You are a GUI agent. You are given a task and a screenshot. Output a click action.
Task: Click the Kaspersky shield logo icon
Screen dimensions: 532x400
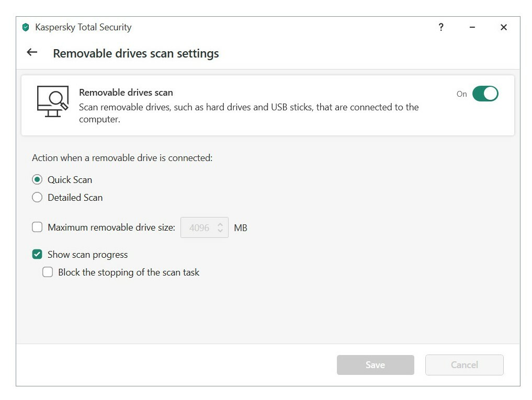[x=26, y=28]
